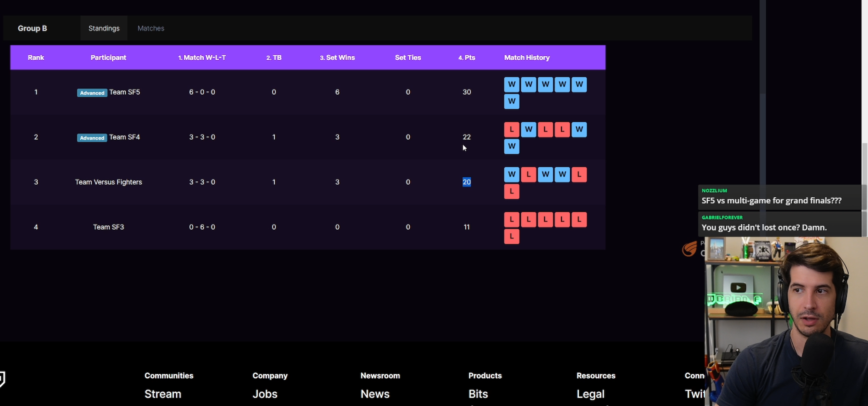The image size is (868, 406).
Task: Click the Match History column header
Action: coord(527,57)
